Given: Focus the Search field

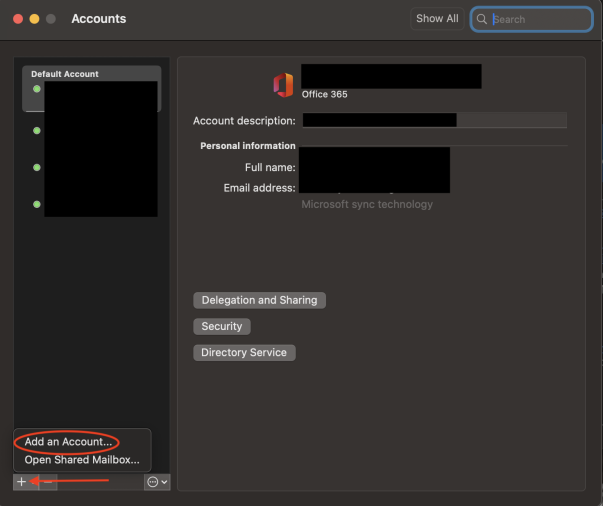Looking at the screenshot, I should 531,19.
